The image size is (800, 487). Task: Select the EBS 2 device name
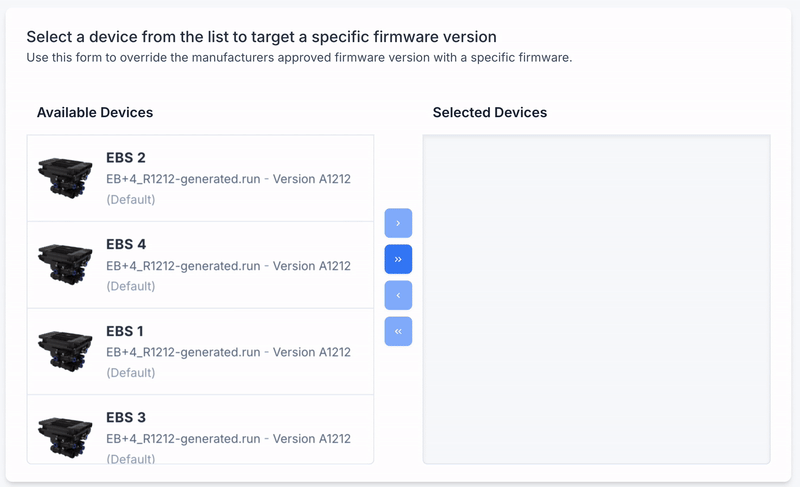(126, 158)
